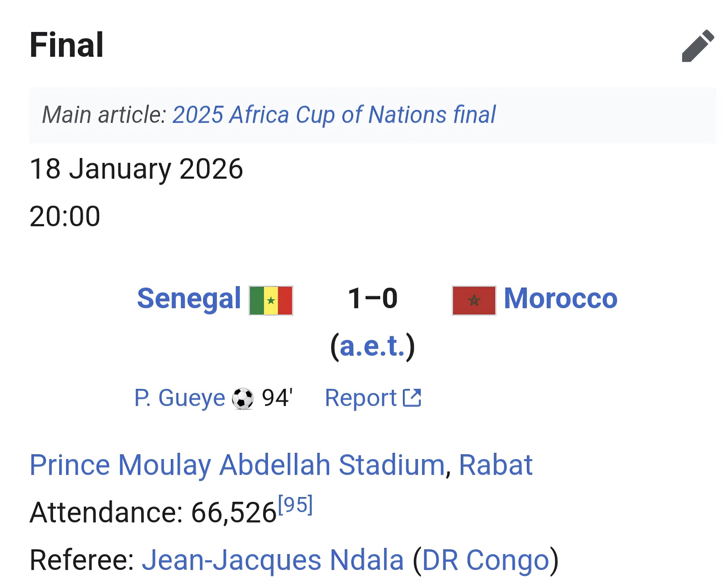Screen dimensions: 728x588
Task: Open Prince Moulay Abdellah Stadium link
Action: pyautogui.click(x=237, y=465)
